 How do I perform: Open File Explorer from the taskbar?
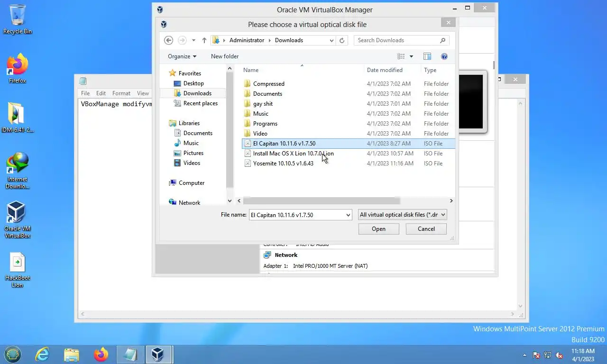click(72, 354)
